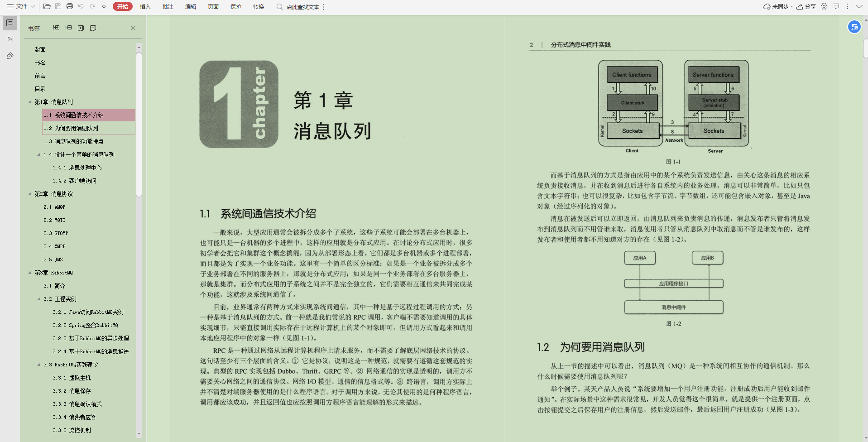The image size is (868, 442).
Task: Open the more options dots beside search
Action: pos(323,7)
